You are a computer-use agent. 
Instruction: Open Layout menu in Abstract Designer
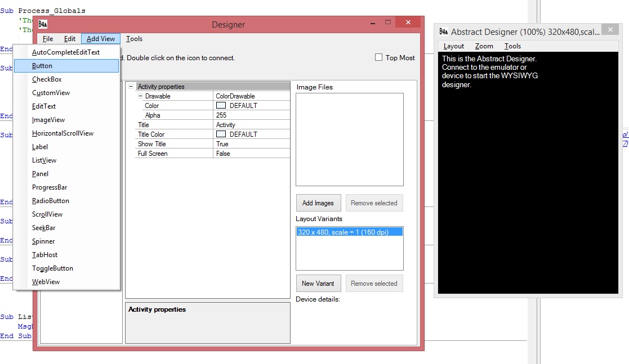click(x=454, y=46)
